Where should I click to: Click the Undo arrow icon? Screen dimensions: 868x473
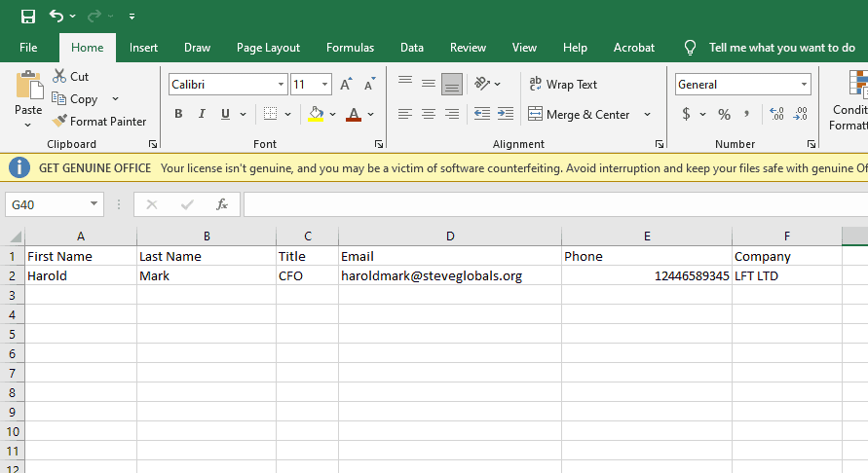pyautogui.click(x=56, y=16)
